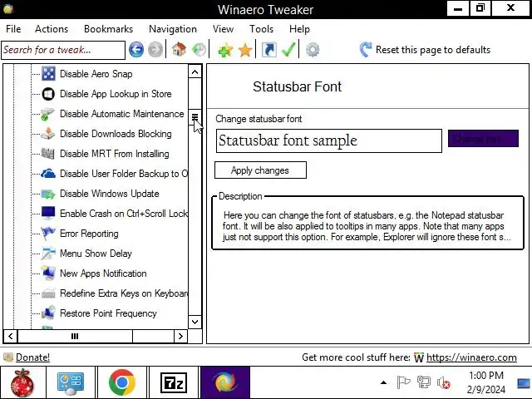532x399 pixels.
Task: Click the New Apps Notification icon
Action: (x=48, y=273)
